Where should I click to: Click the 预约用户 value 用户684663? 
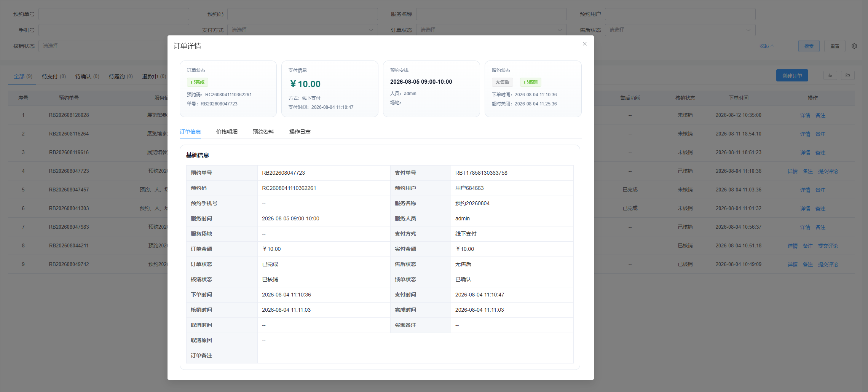pos(469,188)
